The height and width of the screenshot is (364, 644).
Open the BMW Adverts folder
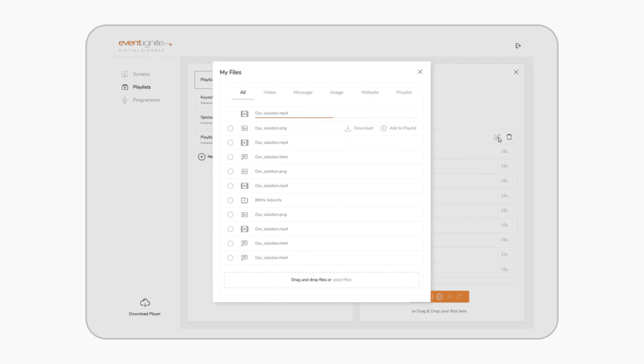(268, 200)
